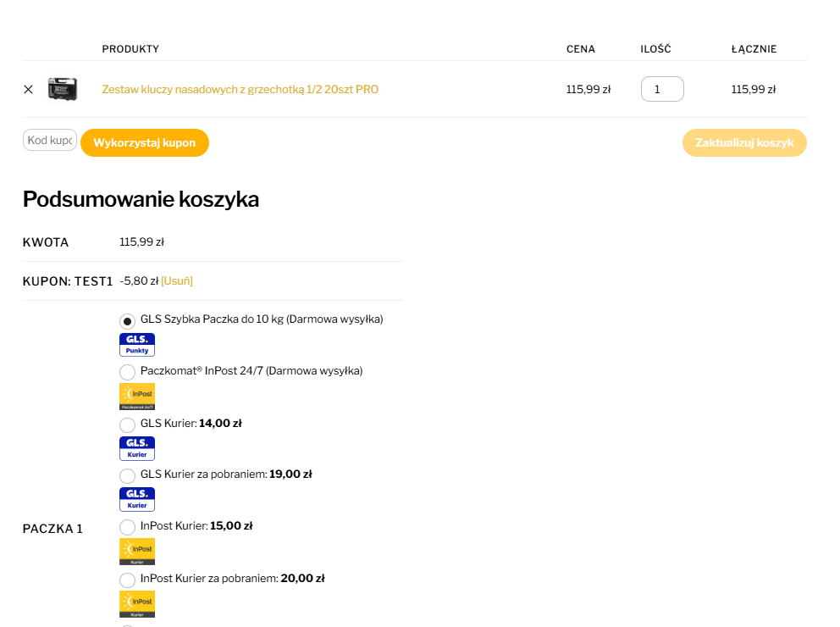840x627 pixels.
Task: Focus the coupon code input field
Action: click(x=50, y=141)
